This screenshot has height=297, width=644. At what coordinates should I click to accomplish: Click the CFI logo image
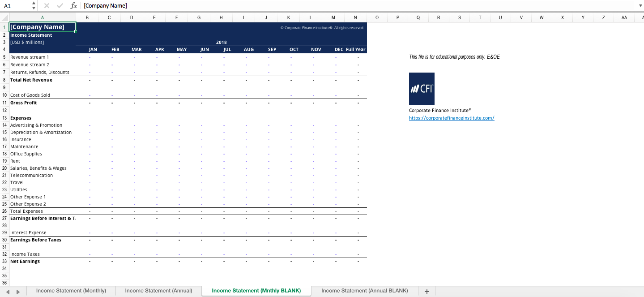(x=421, y=88)
